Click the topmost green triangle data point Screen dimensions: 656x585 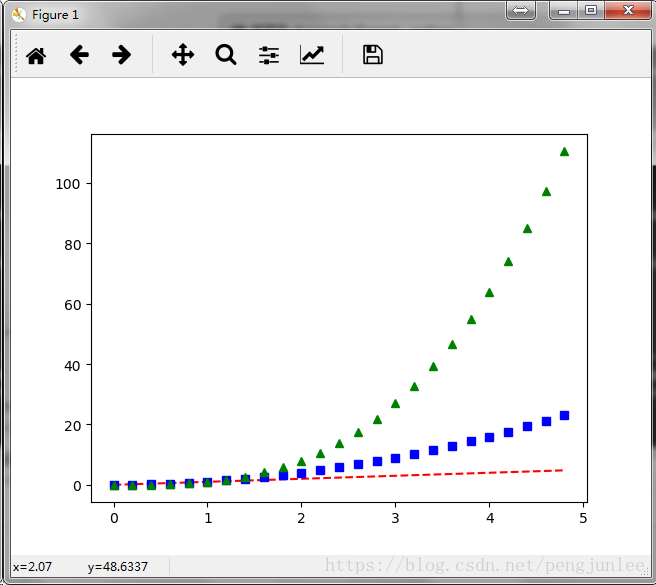(564, 151)
